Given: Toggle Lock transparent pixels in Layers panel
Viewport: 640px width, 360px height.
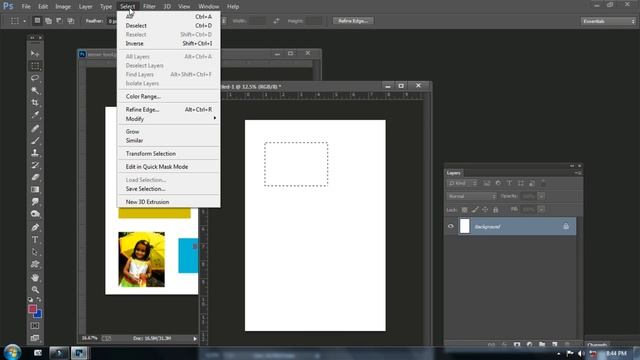Looking at the screenshot, I should pyautogui.click(x=464, y=209).
